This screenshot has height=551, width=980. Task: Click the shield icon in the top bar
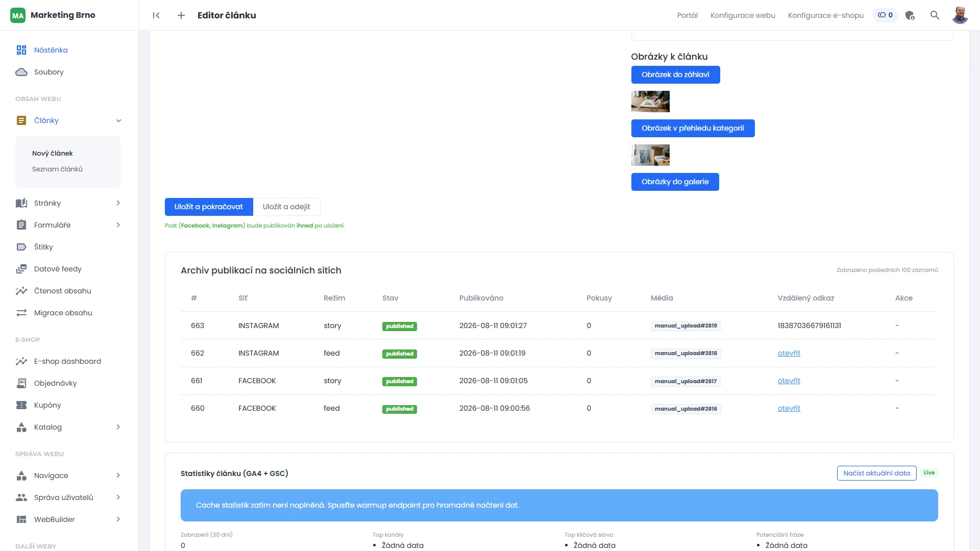pyautogui.click(x=910, y=15)
